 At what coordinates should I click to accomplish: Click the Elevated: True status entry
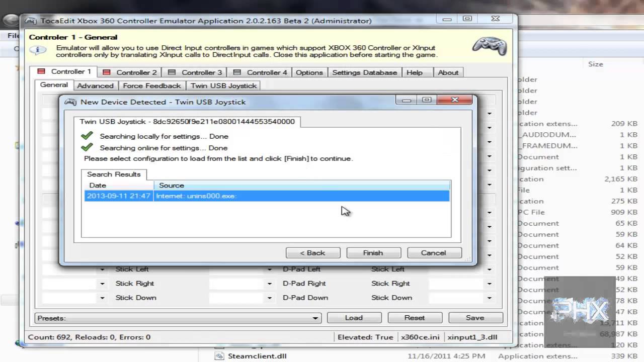[x=365, y=337]
